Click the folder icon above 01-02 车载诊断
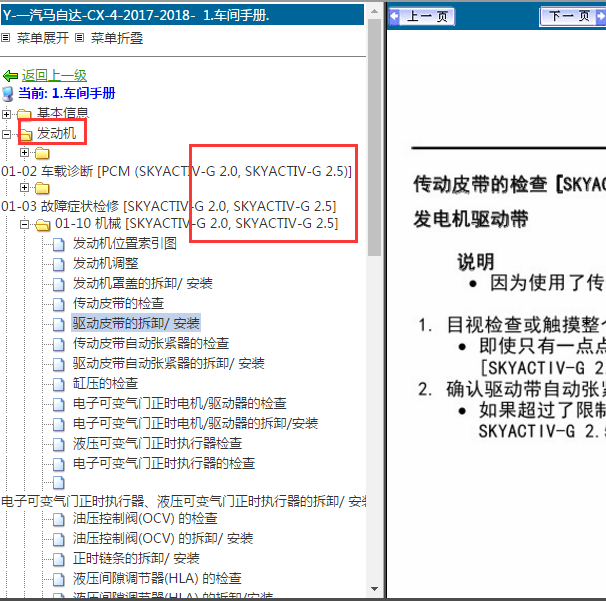Image resolution: width=606 pixels, height=601 pixels. tap(42, 153)
